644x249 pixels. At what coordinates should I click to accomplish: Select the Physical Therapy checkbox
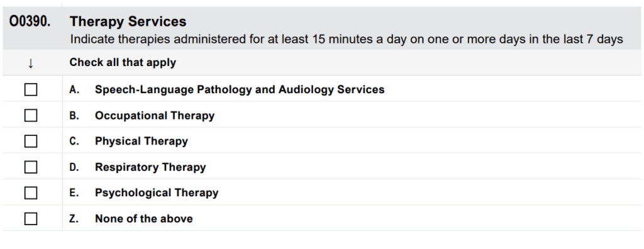coord(31,141)
